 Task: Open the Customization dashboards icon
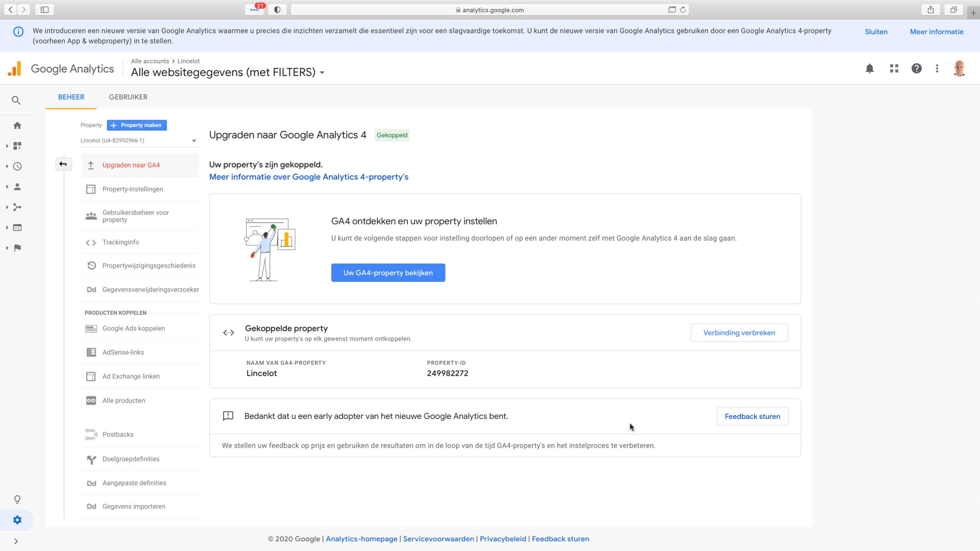(x=17, y=146)
